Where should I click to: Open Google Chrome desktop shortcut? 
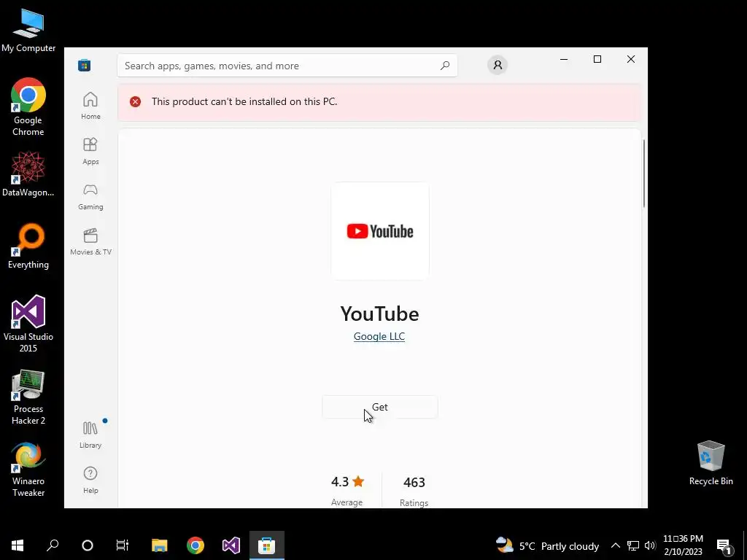(x=28, y=107)
